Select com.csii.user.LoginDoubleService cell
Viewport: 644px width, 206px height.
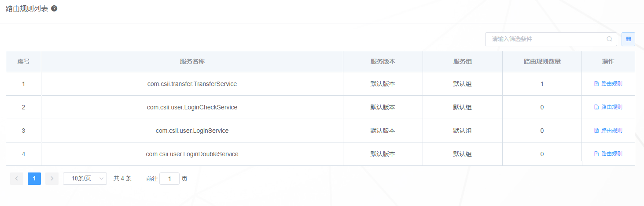click(192, 154)
